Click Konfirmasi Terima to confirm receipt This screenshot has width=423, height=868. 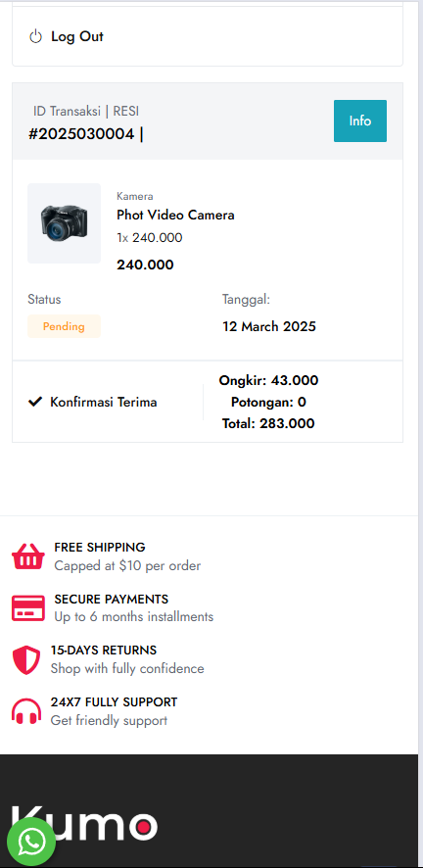click(x=92, y=402)
